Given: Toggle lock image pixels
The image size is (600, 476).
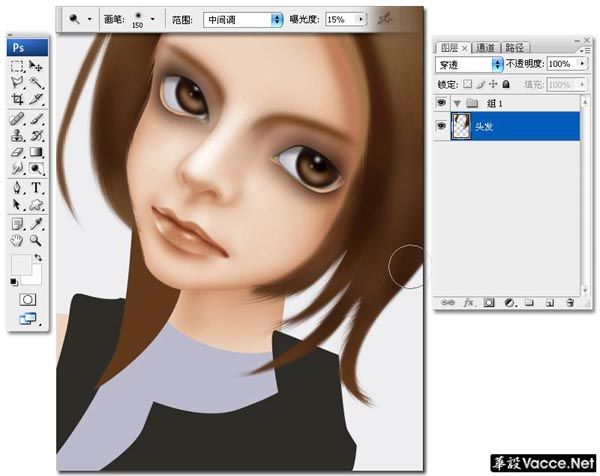Looking at the screenshot, I should tap(481, 84).
